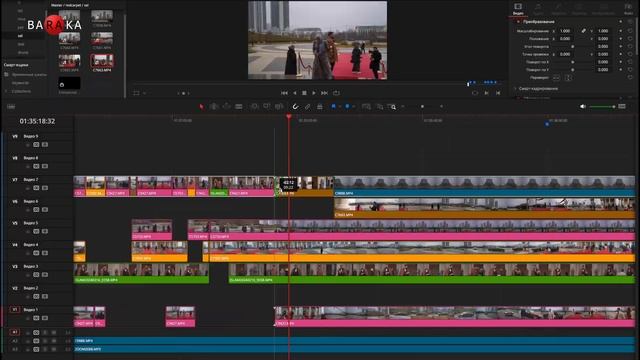Click the Insert Clip toolbar icon

point(254,107)
